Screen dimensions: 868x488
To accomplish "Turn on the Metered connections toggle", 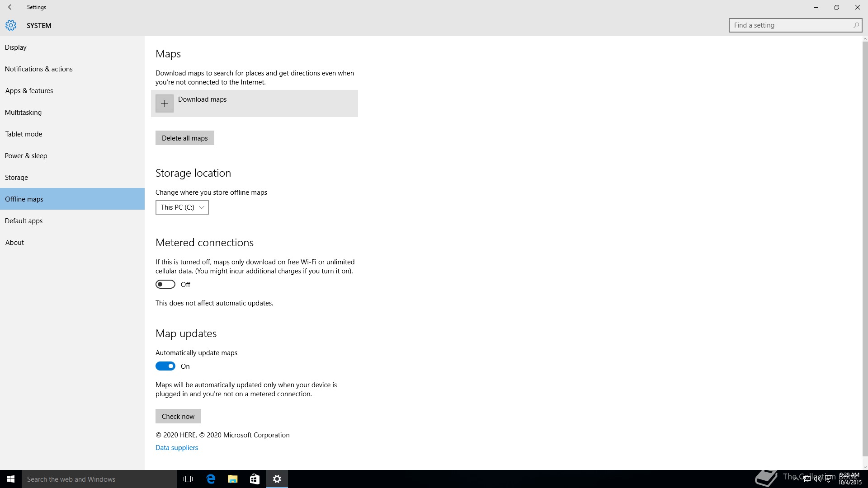I will [x=165, y=284].
